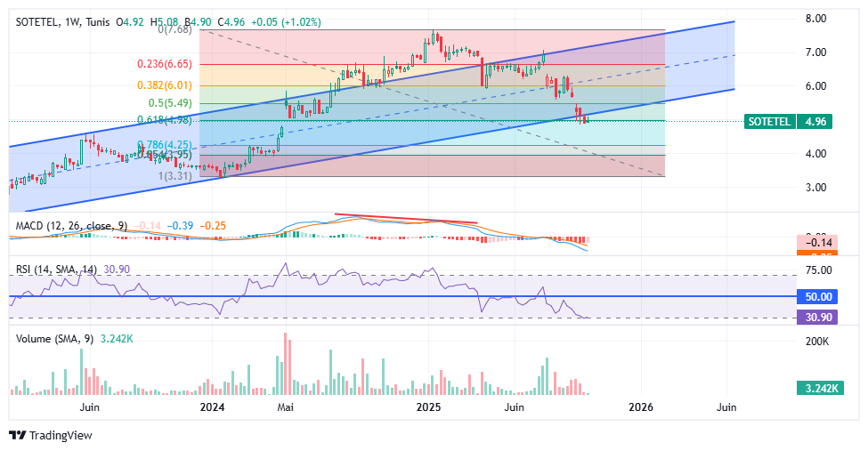Viewport: 868px width, 451px height.
Task: Click the blue RSI 50.00 level tag
Action: pyautogui.click(x=818, y=296)
